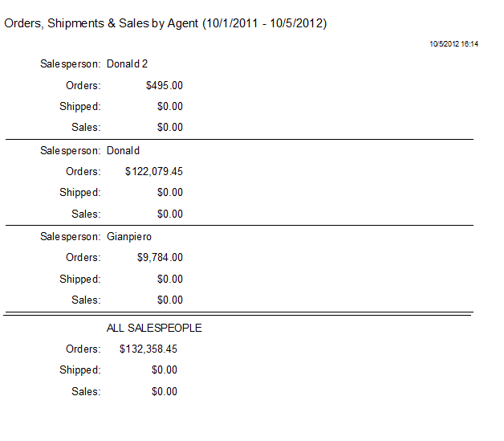The image size is (504, 441).
Task: Click the Sales label in Gianpiero's section
Action: (x=86, y=300)
